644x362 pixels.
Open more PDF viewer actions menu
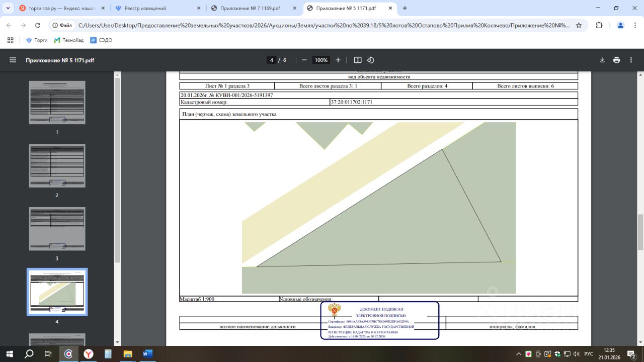[x=631, y=60]
